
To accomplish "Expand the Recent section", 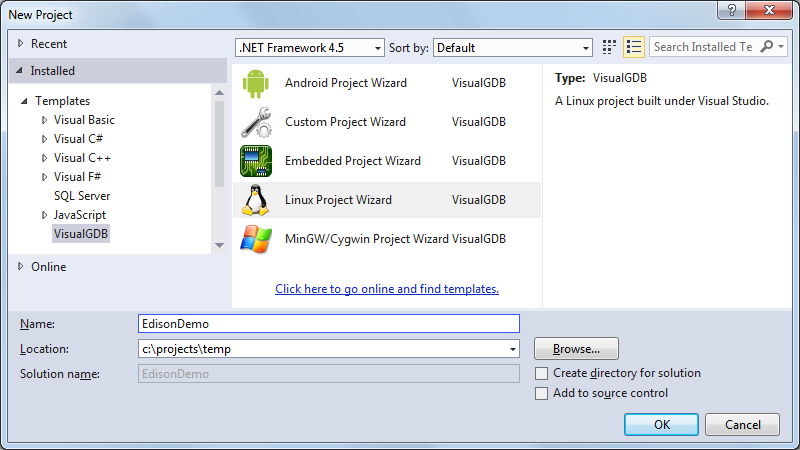I will coord(20,43).
